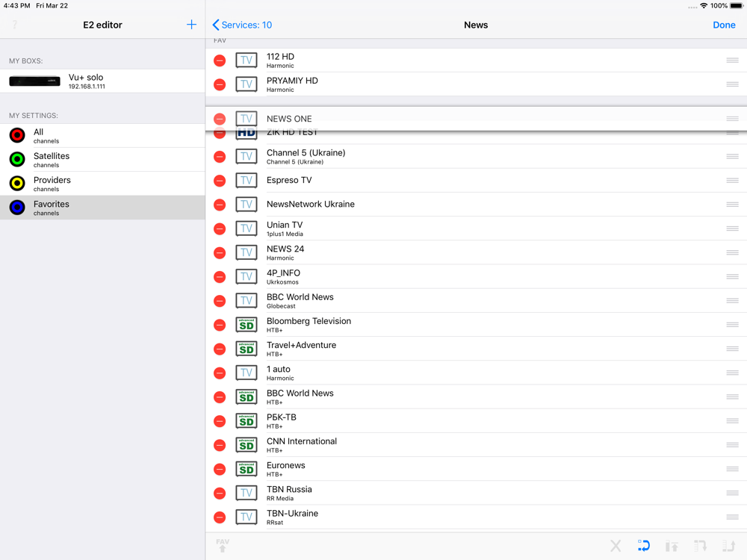Screen dimensions: 747x560
Task: Remove 1 auto via minus button
Action: coord(220,373)
